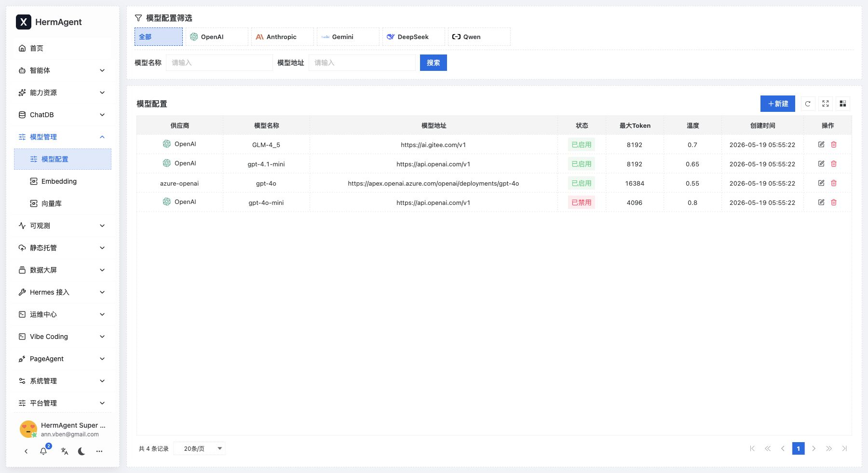Delete the GLM-4_5 model row
The image size is (868, 473).
[834, 145]
